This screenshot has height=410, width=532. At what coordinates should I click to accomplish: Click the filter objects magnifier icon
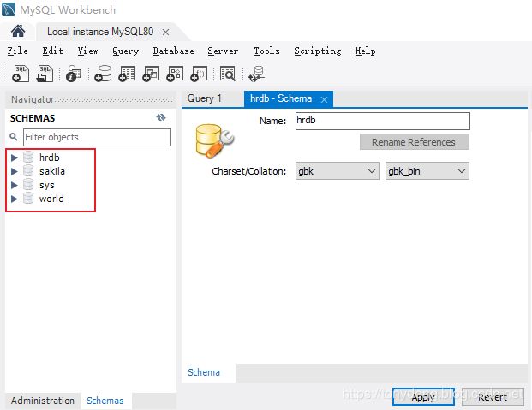click(x=14, y=137)
